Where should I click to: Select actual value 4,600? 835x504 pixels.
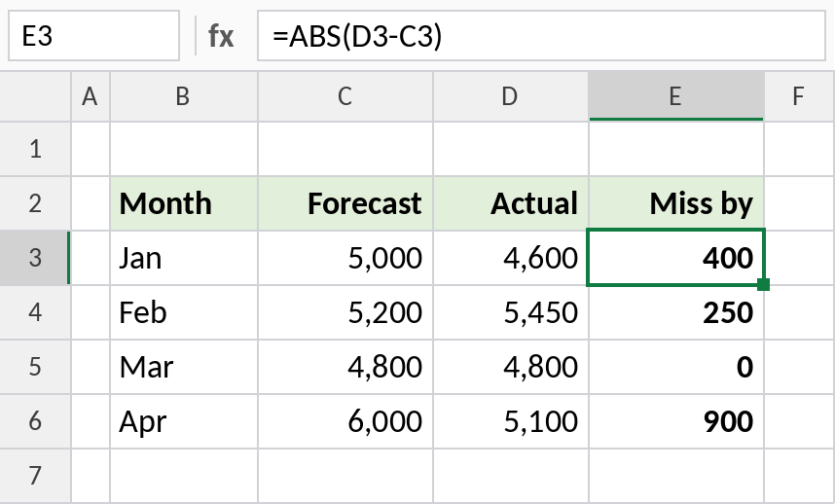[511, 258]
